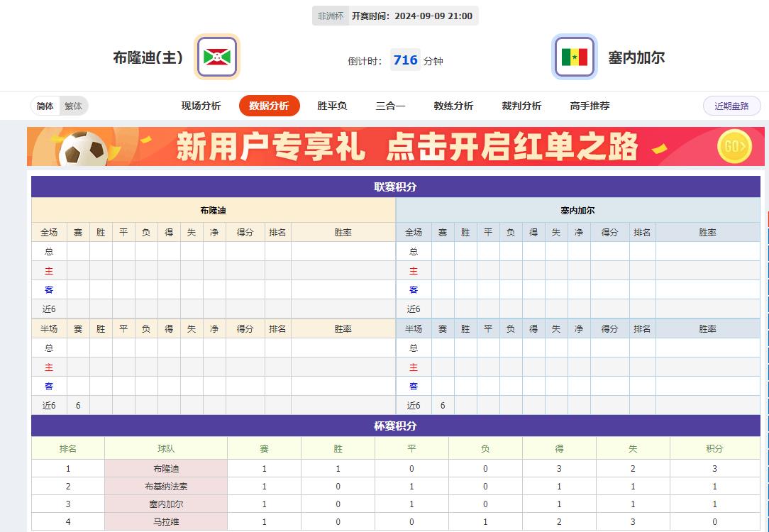Click the 塞内加尔 row in cup standings
769x532 pixels.
coord(165,504)
